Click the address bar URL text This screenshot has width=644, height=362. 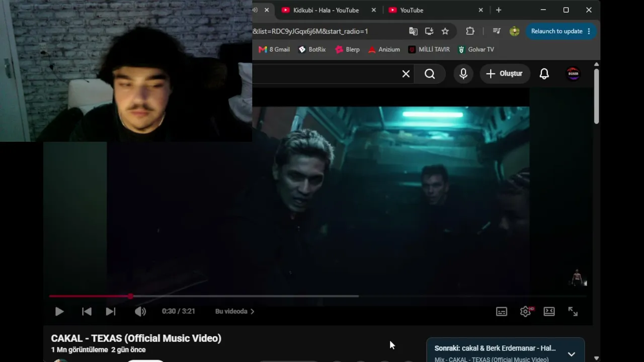click(310, 31)
